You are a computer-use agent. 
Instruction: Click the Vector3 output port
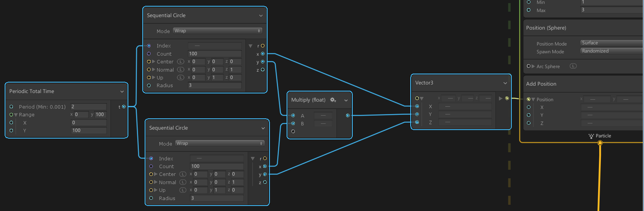(x=507, y=98)
